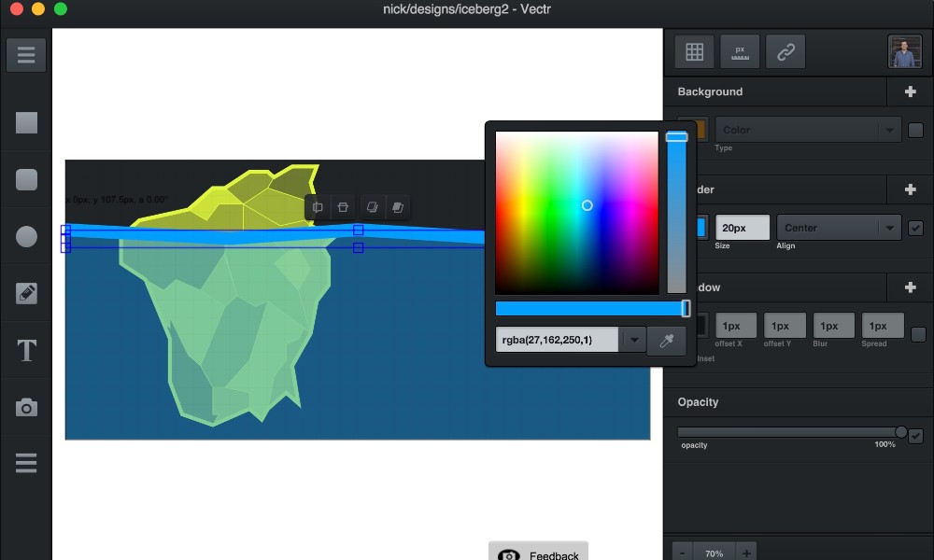Select the Rectangle shape tool
This screenshot has width=934, height=560.
coord(26,123)
